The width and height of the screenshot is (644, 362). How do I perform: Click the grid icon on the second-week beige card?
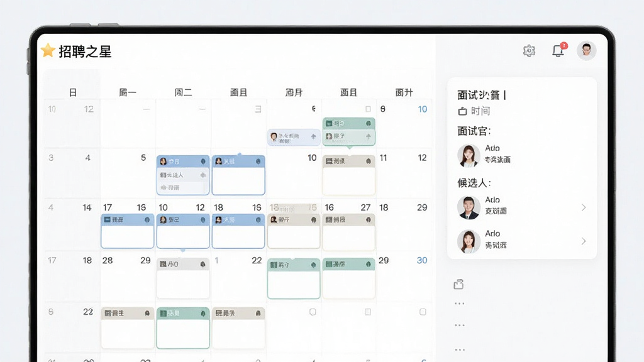329,162
